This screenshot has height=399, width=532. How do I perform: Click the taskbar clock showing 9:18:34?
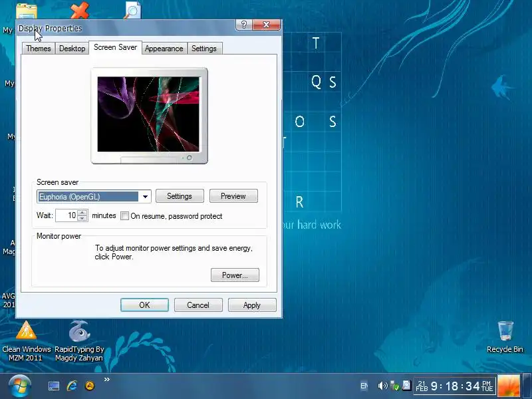pos(455,386)
